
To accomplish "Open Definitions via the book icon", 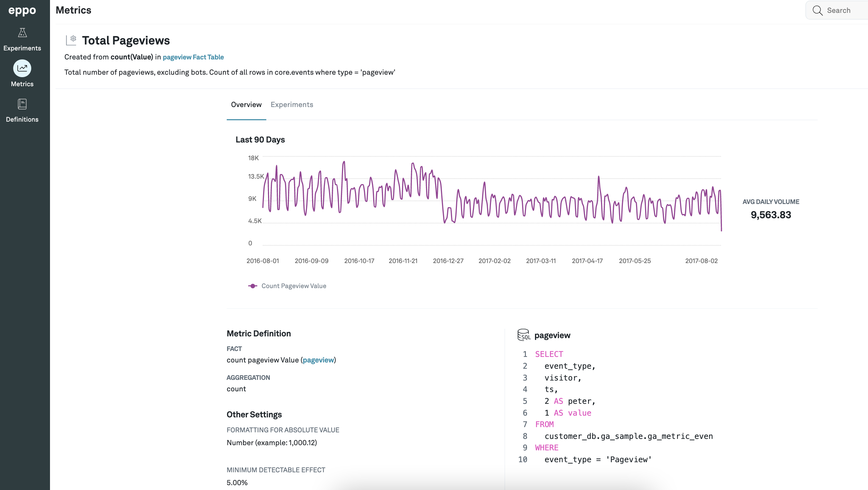I will [x=22, y=104].
